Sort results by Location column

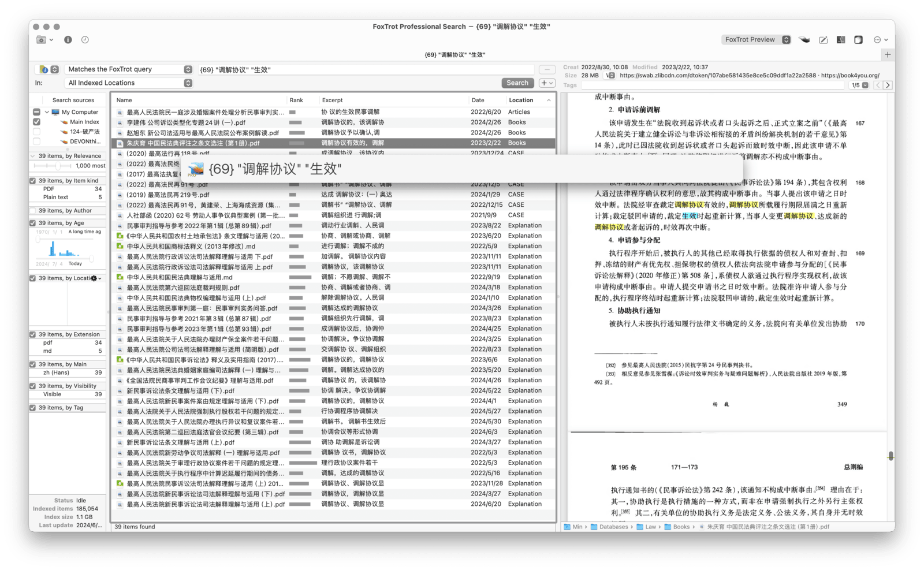click(530, 100)
